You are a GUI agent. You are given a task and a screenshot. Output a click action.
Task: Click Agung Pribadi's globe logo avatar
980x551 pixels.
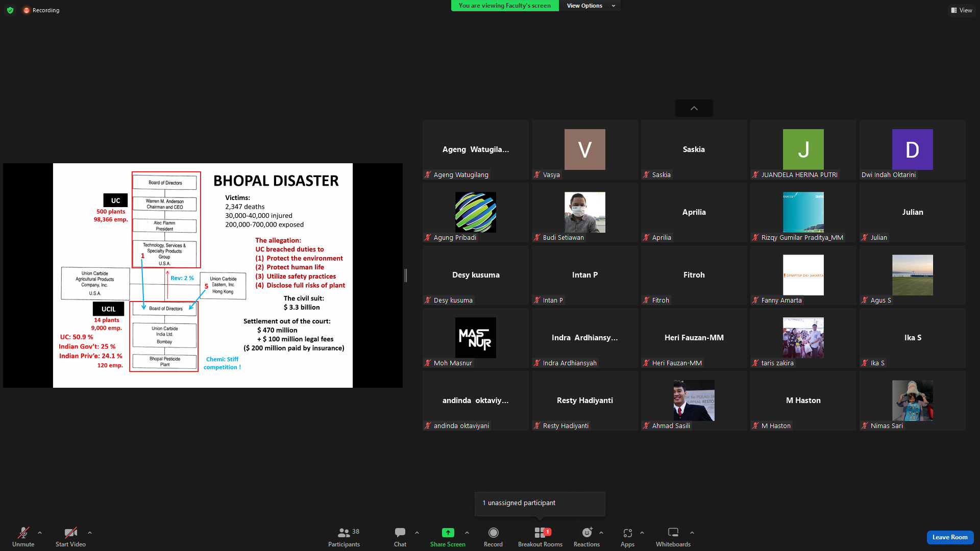point(476,212)
